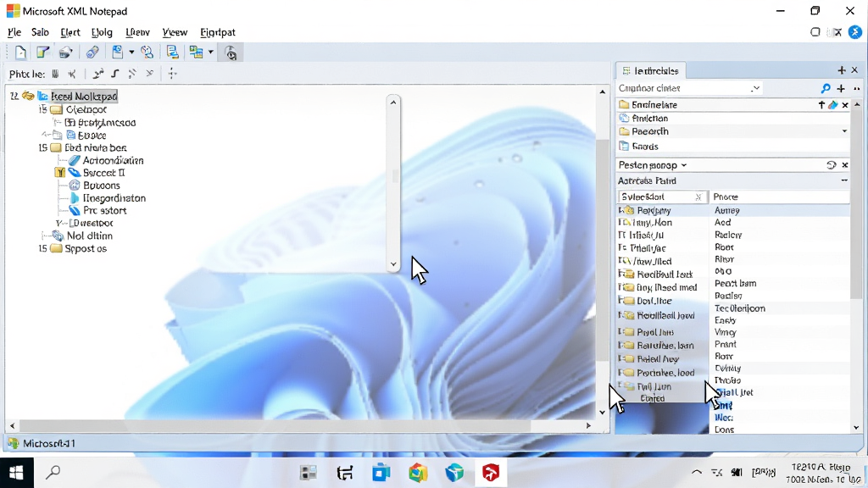
Task: Click the link chain toolbar icon
Action: [92, 53]
